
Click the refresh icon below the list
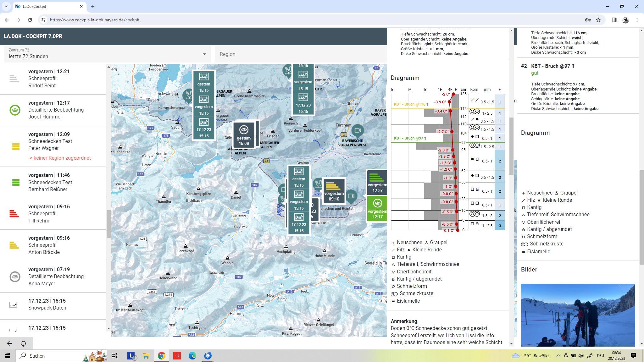23,343
